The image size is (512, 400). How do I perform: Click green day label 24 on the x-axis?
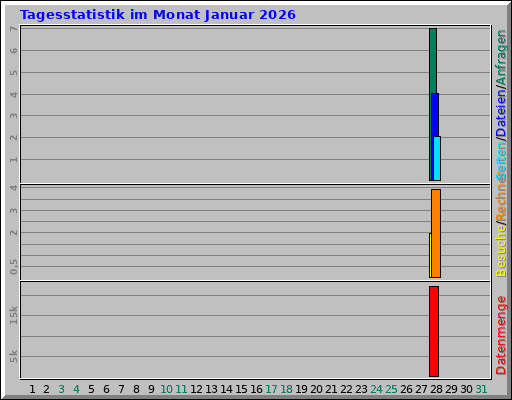[x=376, y=389]
